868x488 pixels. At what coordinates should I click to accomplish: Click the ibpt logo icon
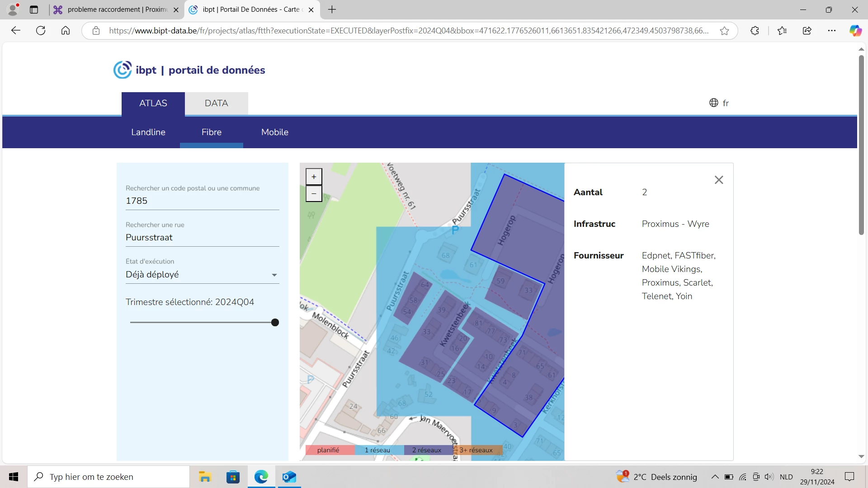click(x=123, y=70)
